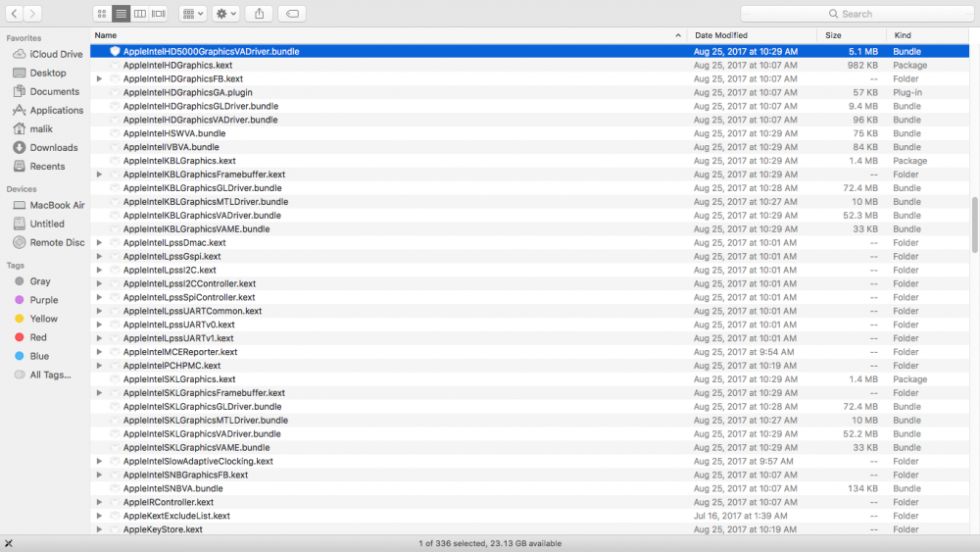Filter by Yellow tag
This screenshot has width=980, height=552.
pos(36,319)
